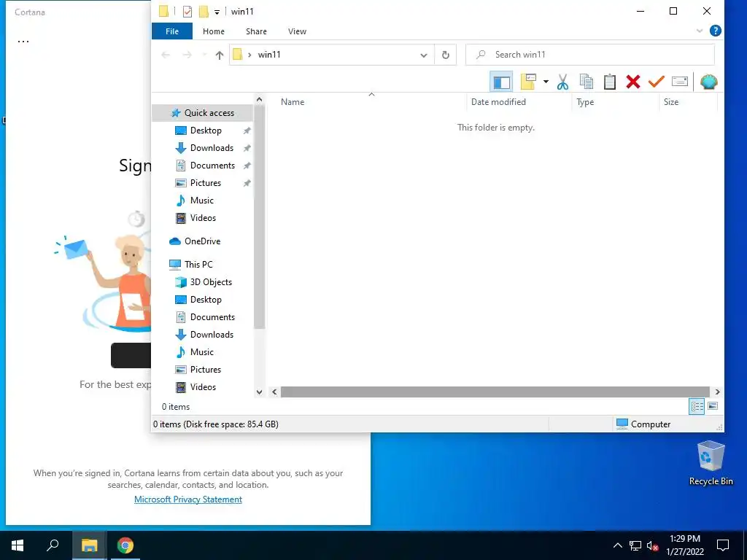The image size is (747, 560).
Task: Open Google Chrome from the taskbar
Action: [x=125, y=545]
